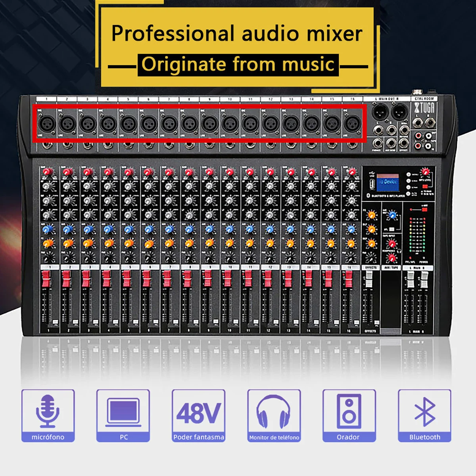This screenshot has width=476, height=476.
Task: Click channel 6 black pan knob
Action: point(149,257)
